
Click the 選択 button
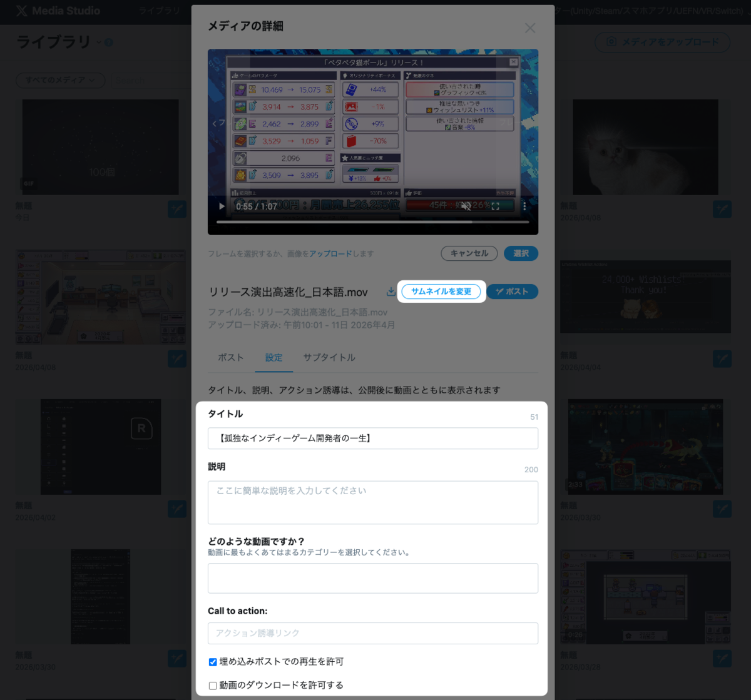click(x=521, y=253)
